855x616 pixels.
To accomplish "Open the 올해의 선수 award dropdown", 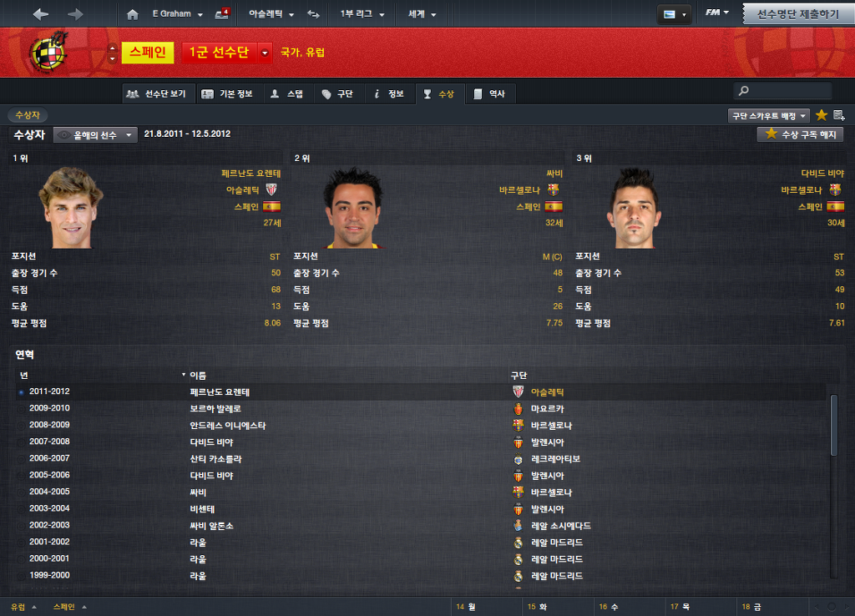I will [x=95, y=134].
